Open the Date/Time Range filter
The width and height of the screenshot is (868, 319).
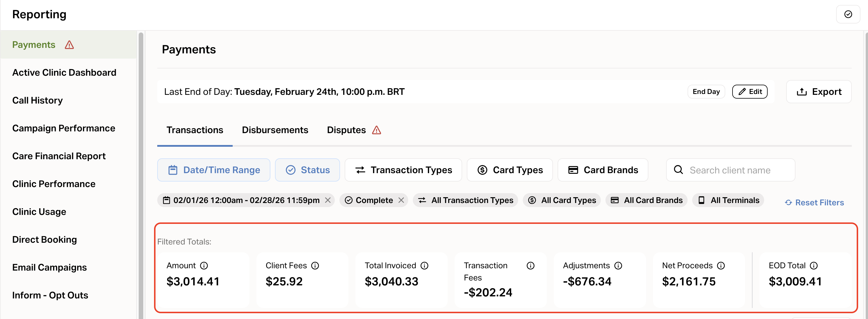click(214, 170)
